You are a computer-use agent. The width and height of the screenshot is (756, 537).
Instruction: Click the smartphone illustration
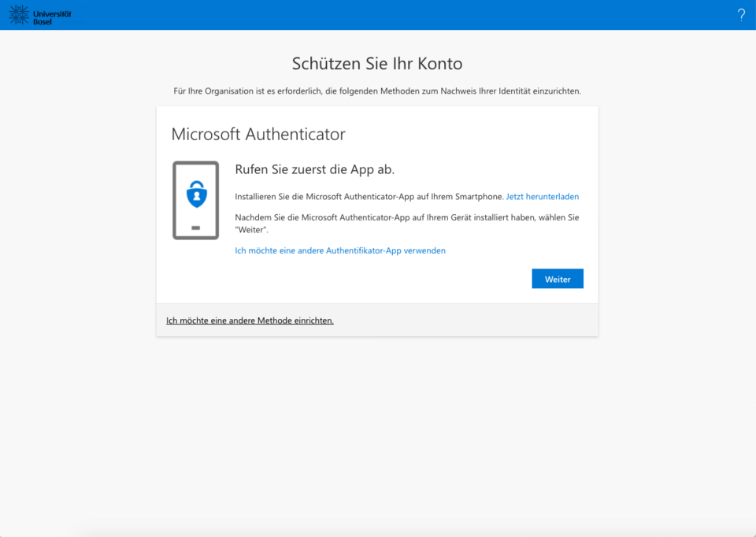[195, 200]
